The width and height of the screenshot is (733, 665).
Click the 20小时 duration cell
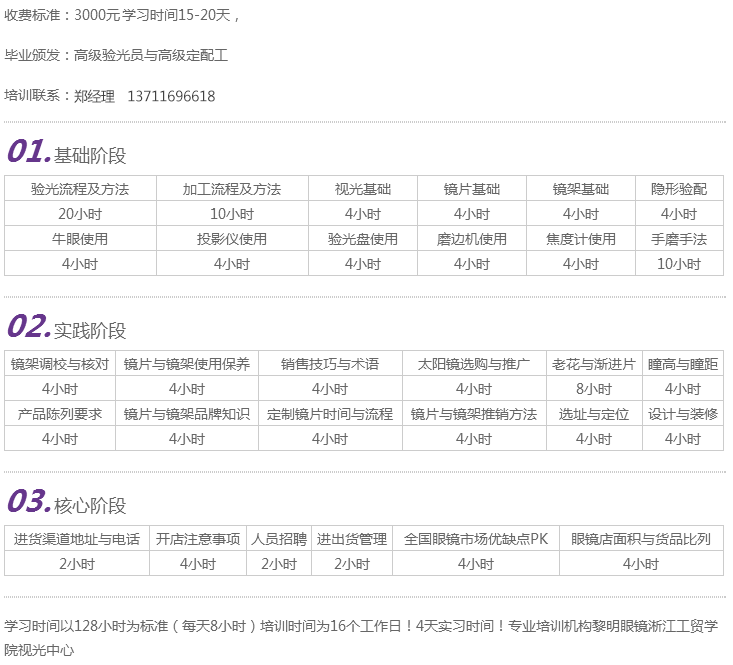click(80, 214)
